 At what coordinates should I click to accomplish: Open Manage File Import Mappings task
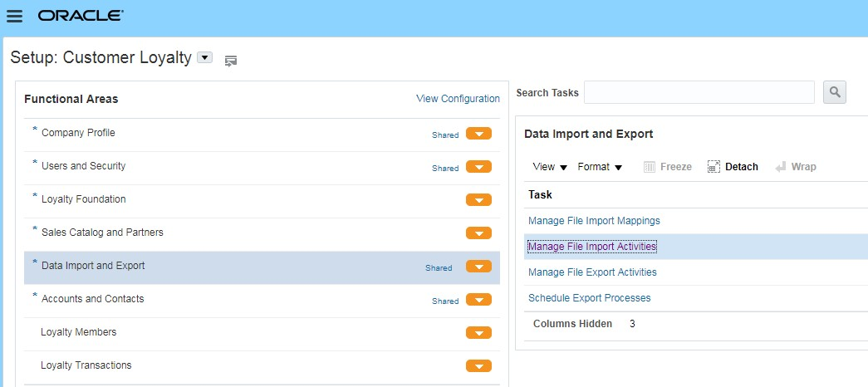594,221
